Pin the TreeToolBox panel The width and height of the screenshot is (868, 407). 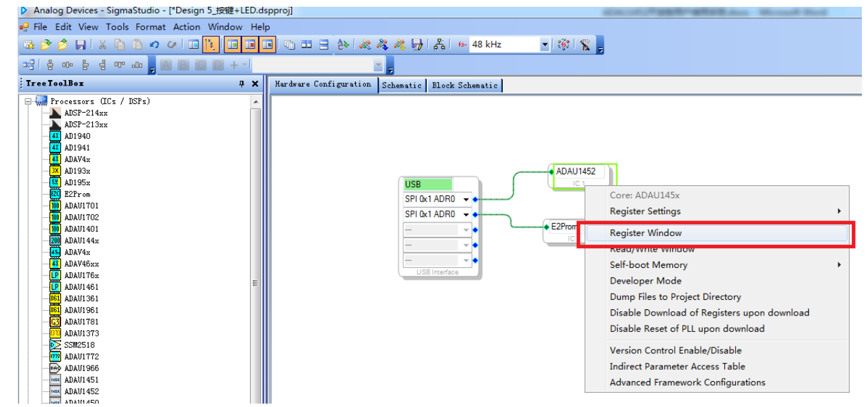(241, 84)
